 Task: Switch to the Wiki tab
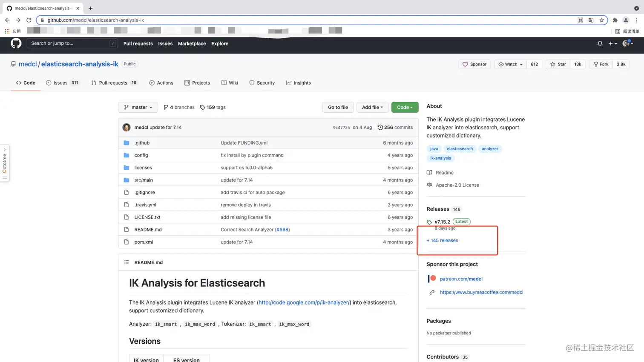pyautogui.click(x=230, y=83)
